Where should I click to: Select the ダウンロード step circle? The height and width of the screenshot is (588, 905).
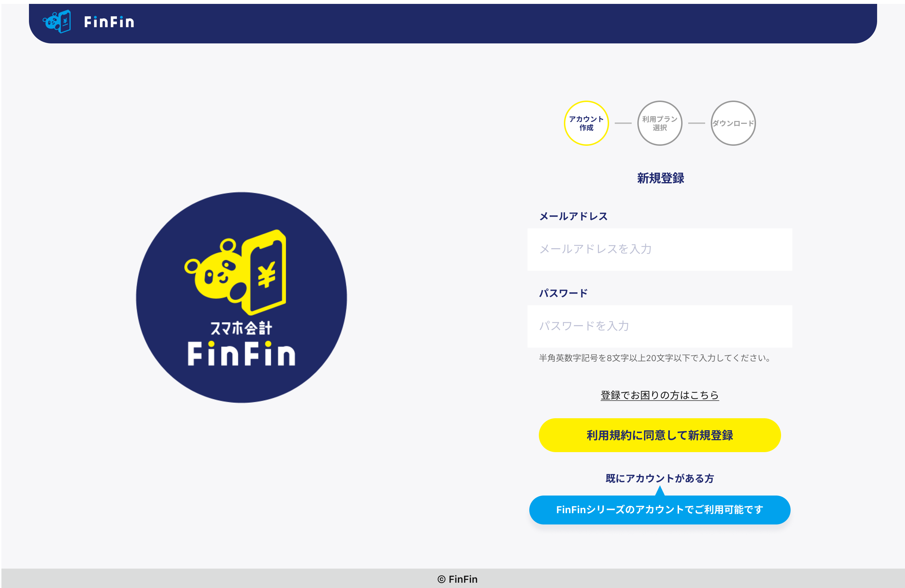tap(733, 123)
